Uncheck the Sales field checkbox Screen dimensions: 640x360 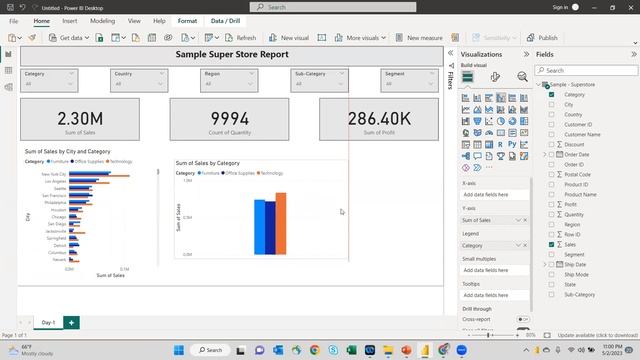pos(551,244)
